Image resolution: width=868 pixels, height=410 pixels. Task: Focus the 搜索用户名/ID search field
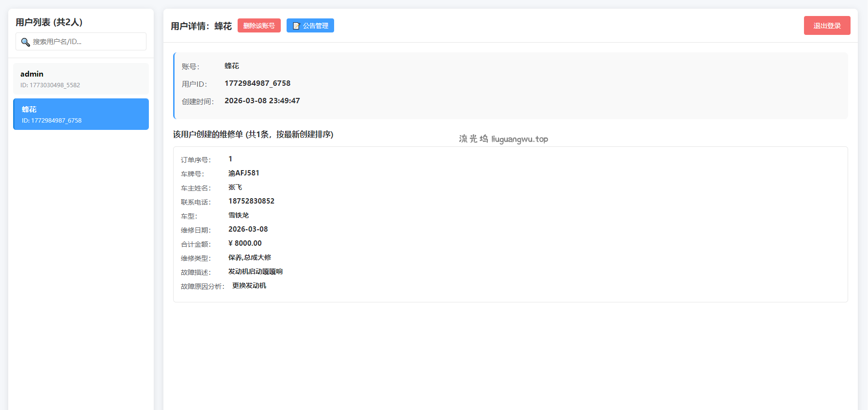[x=87, y=42]
